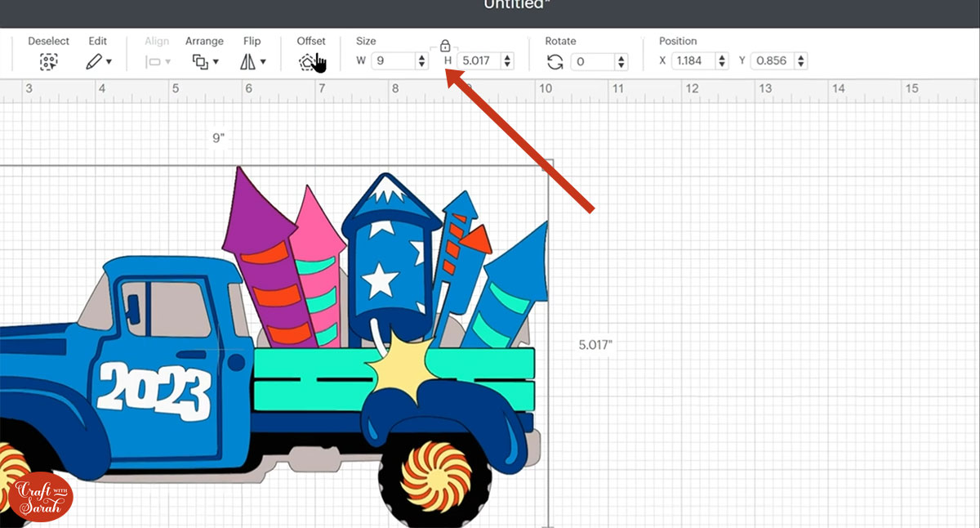Open the Arrange layers icon
Viewport: 980px width, 528px height.
click(x=200, y=61)
